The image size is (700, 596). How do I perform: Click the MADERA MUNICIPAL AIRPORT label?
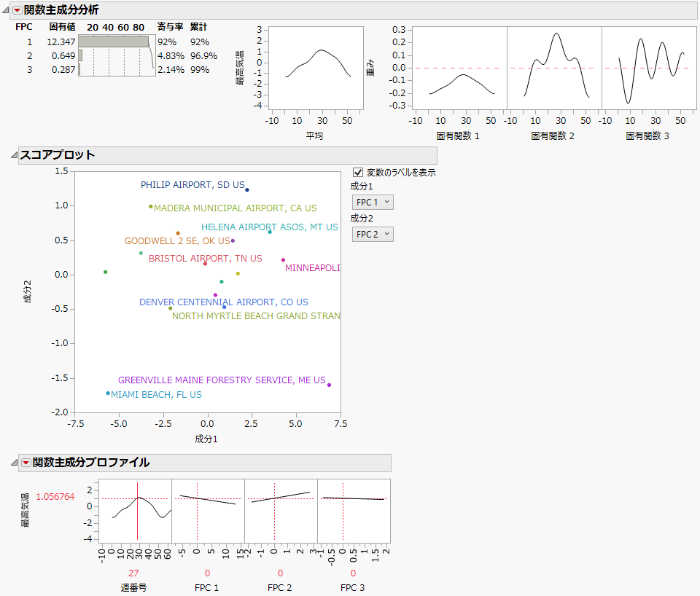236,208
